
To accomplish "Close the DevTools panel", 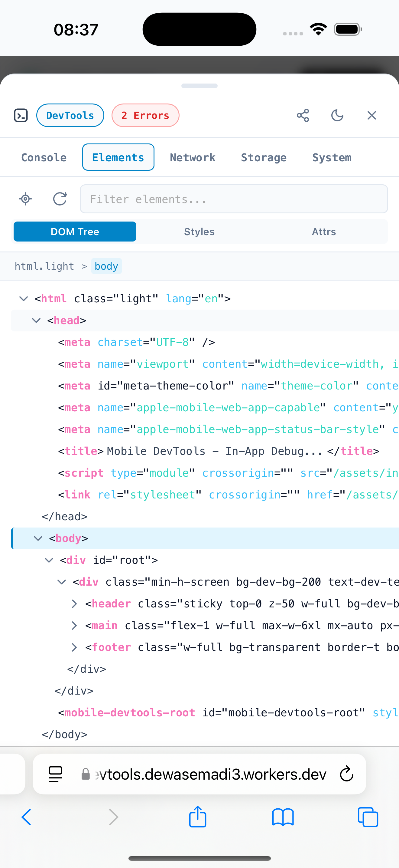I will click(x=371, y=115).
